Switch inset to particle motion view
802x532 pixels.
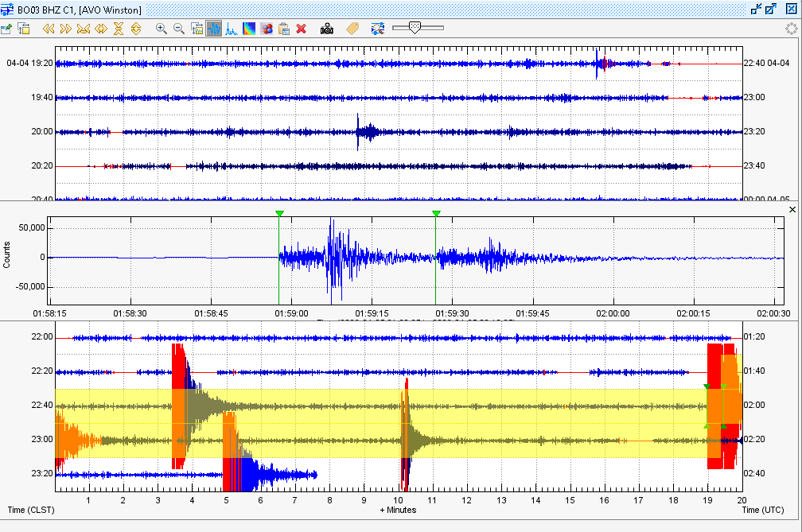267,29
